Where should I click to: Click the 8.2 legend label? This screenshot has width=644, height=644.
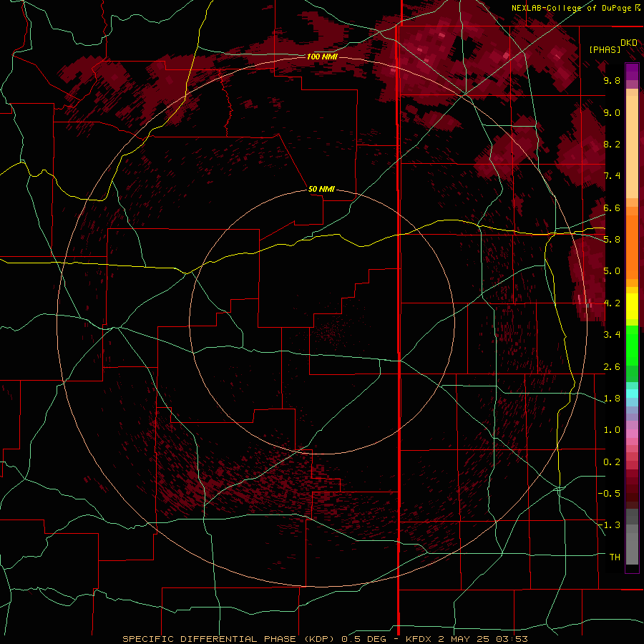(612, 144)
